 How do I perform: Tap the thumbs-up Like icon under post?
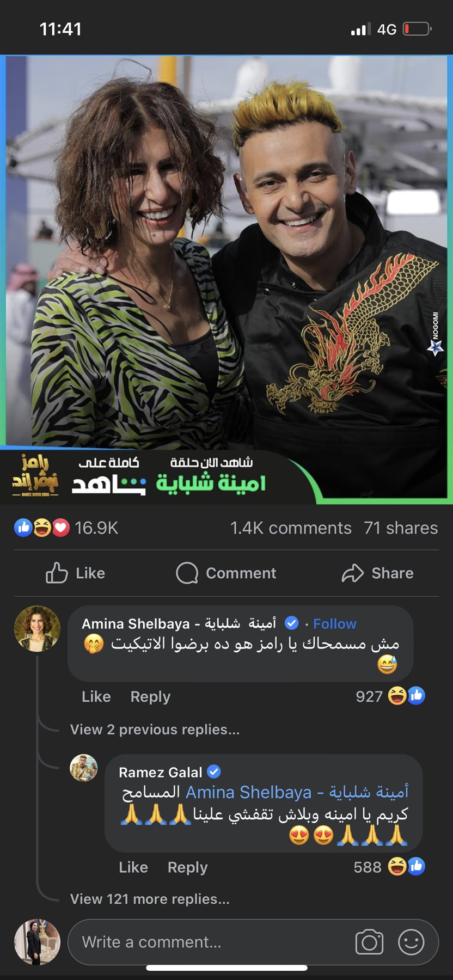(x=57, y=573)
